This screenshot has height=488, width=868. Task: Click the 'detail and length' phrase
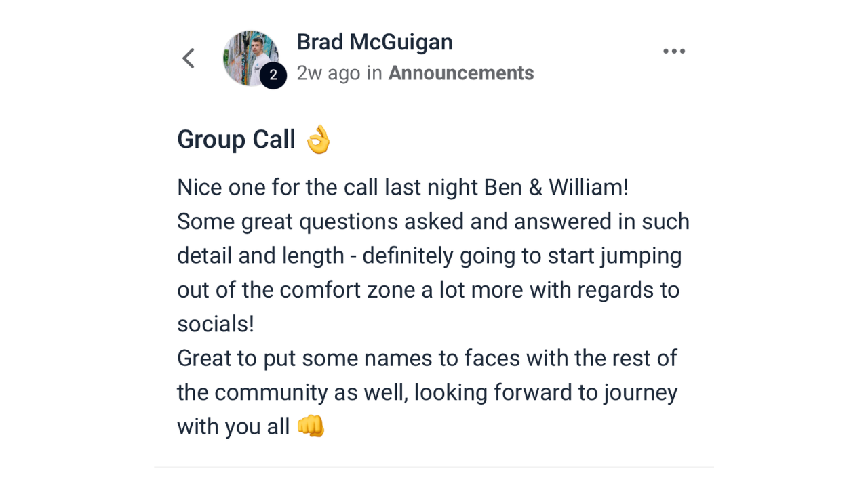(260, 256)
